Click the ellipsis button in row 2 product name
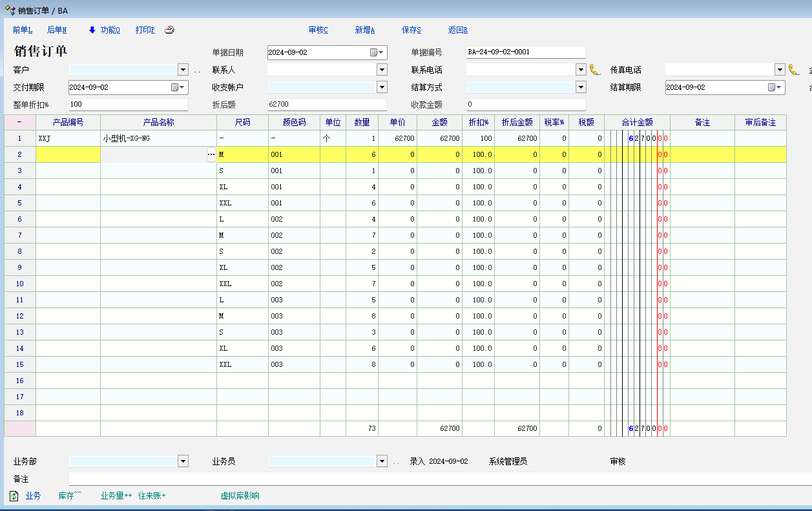The height and width of the screenshot is (511, 812). click(211, 155)
